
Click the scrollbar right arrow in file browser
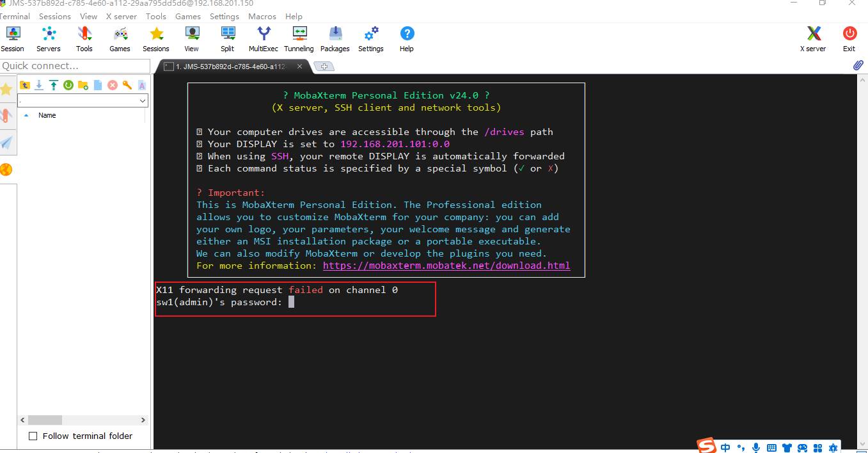[x=143, y=420]
